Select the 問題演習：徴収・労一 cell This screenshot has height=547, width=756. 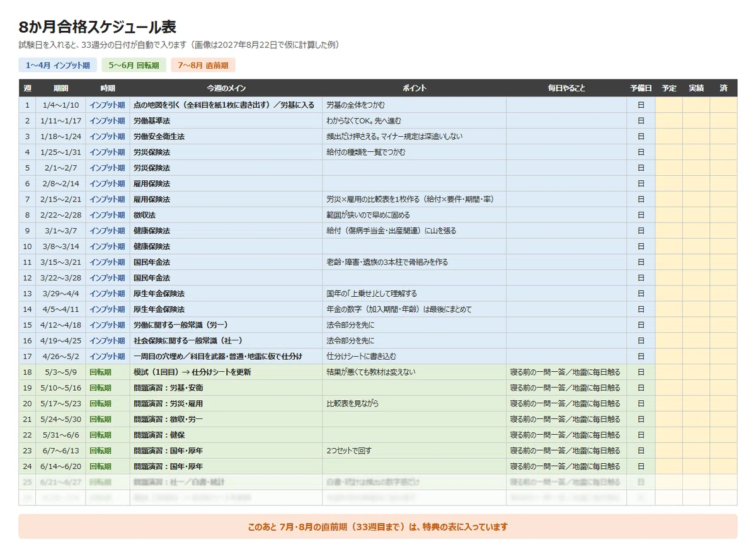pyautogui.click(x=226, y=419)
